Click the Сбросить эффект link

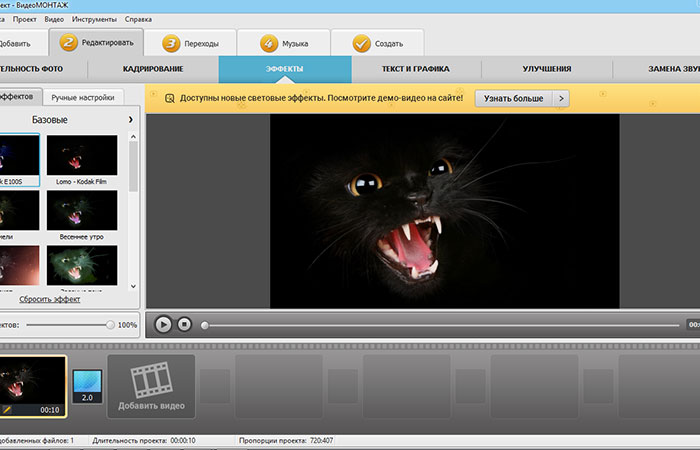pos(50,299)
